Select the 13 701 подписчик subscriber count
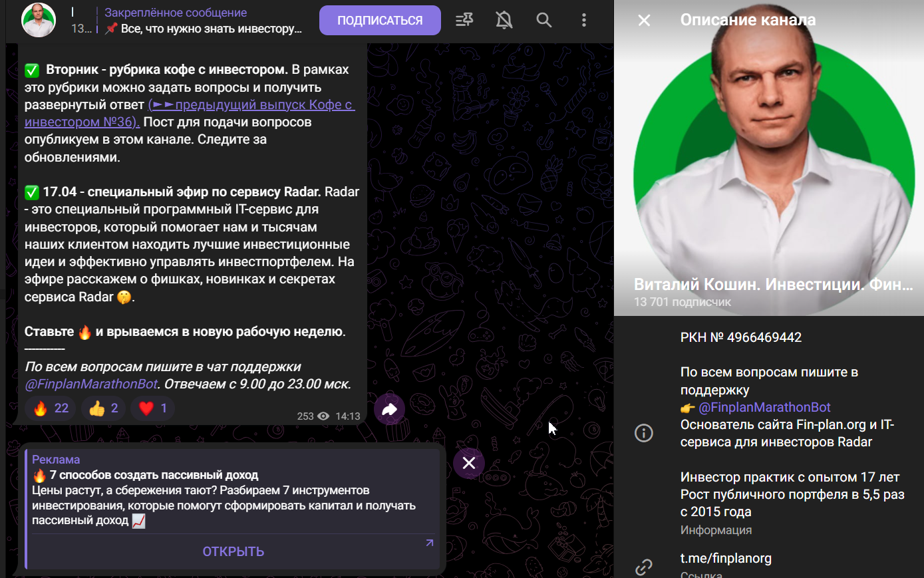Viewport: 924px width, 578px height. (683, 302)
